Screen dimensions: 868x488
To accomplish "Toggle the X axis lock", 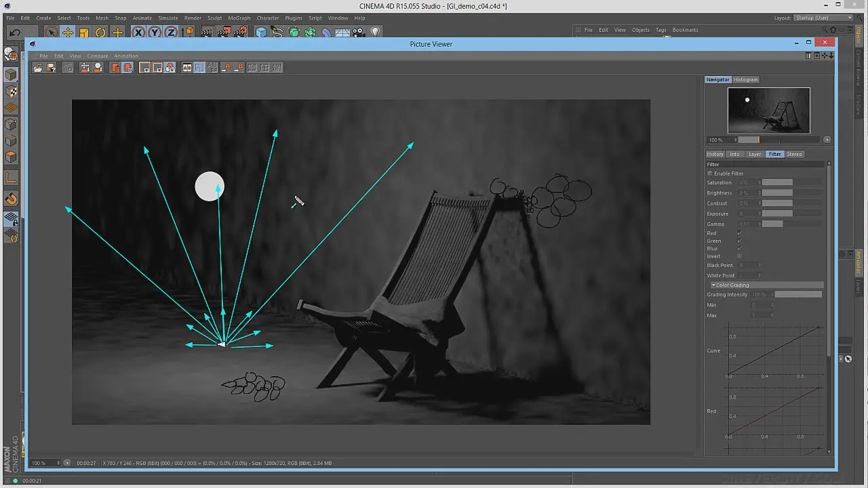I will pyautogui.click(x=138, y=33).
